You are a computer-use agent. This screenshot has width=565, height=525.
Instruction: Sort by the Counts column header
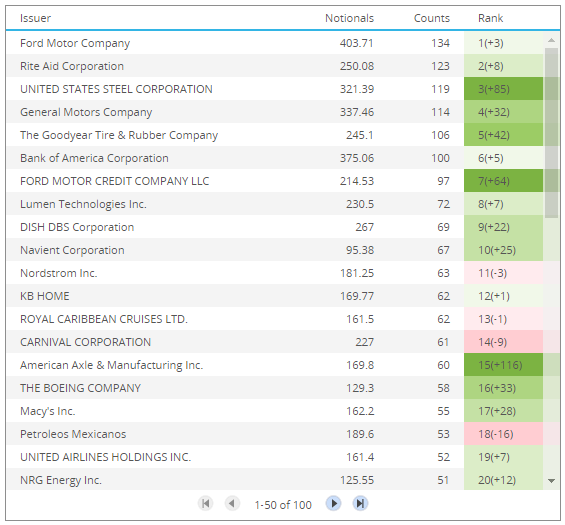[x=432, y=18]
